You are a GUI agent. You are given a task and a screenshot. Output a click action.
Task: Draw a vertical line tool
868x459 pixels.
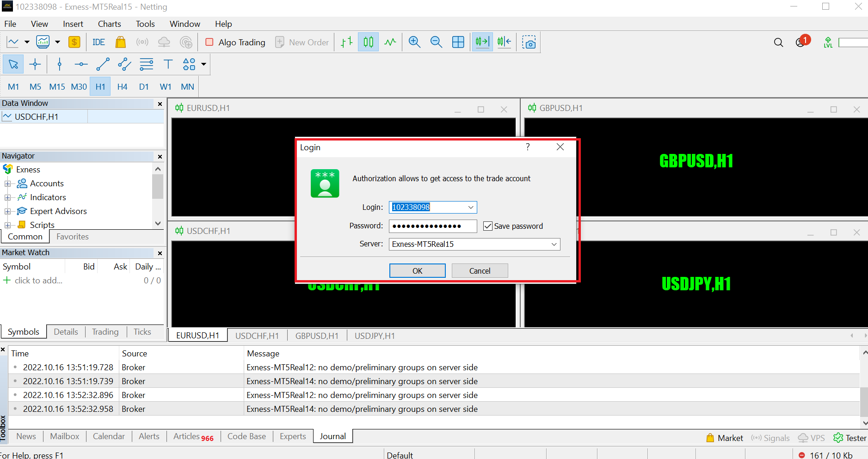pos(59,64)
